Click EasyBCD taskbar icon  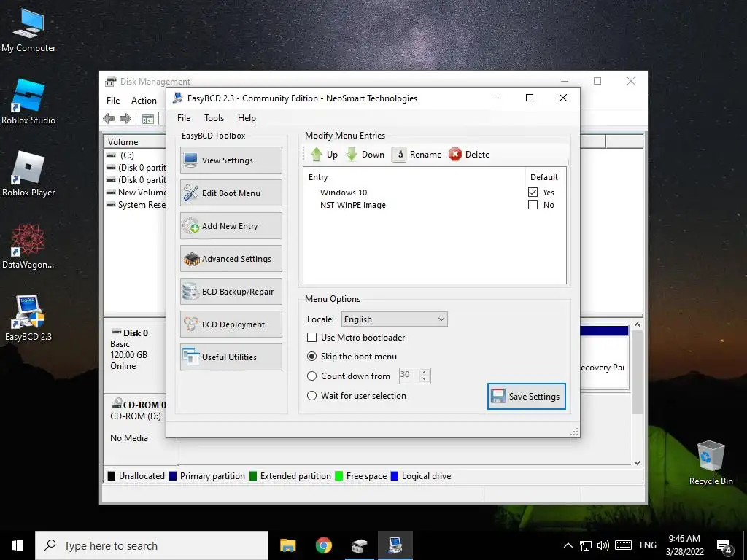395,545
